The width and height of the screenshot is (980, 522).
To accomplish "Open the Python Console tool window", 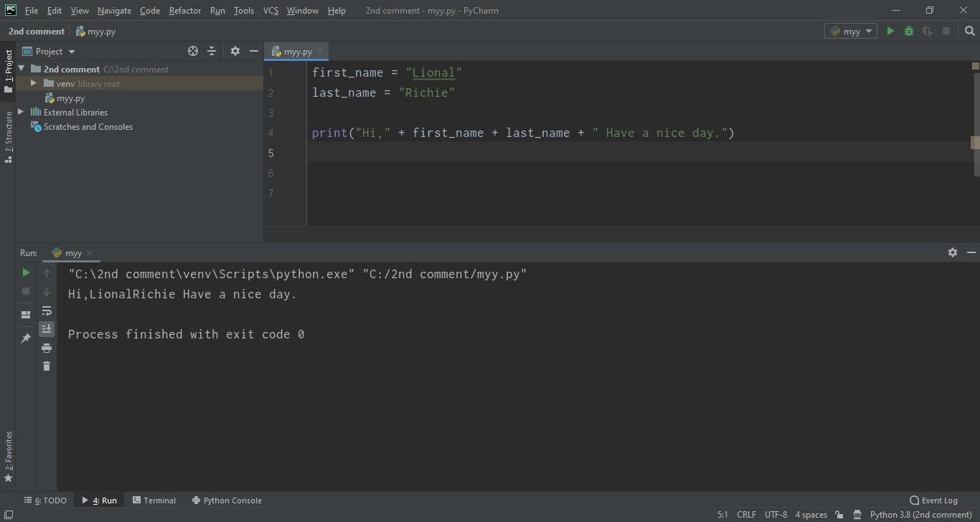I will pyautogui.click(x=227, y=500).
